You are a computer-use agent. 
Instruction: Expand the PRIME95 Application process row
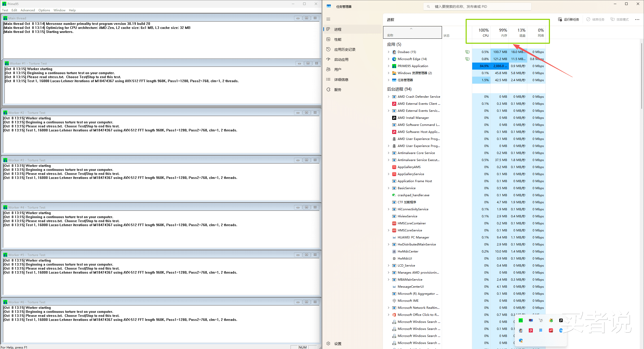click(388, 66)
